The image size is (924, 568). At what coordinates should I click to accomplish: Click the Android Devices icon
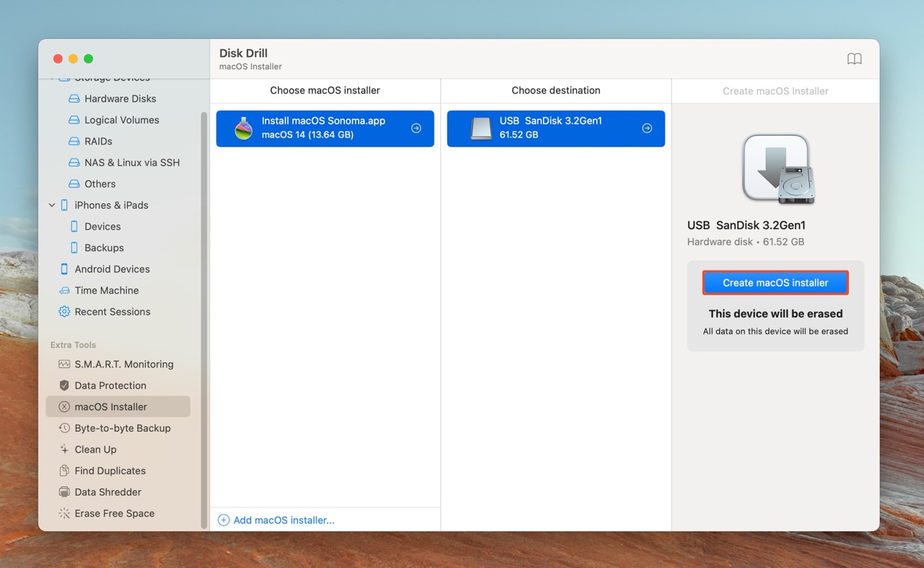[64, 269]
